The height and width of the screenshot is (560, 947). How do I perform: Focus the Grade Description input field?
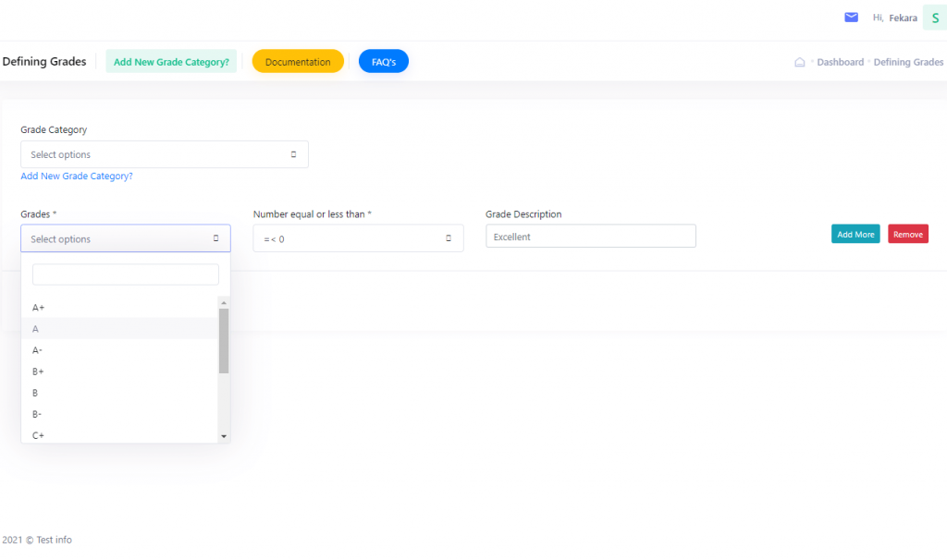coord(590,237)
